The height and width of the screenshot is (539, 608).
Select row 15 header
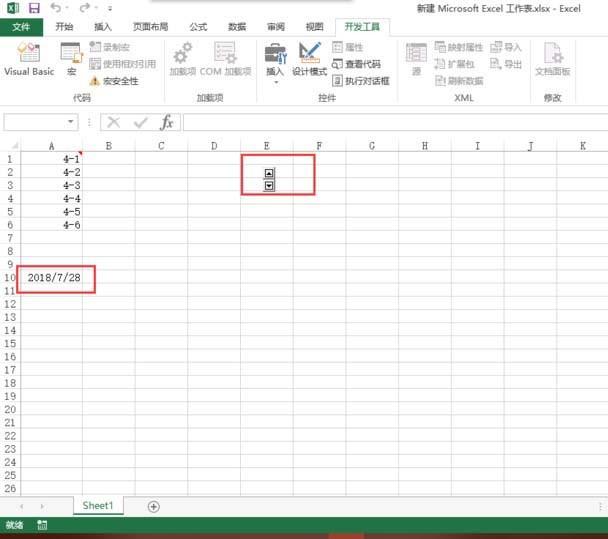[10, 344]
